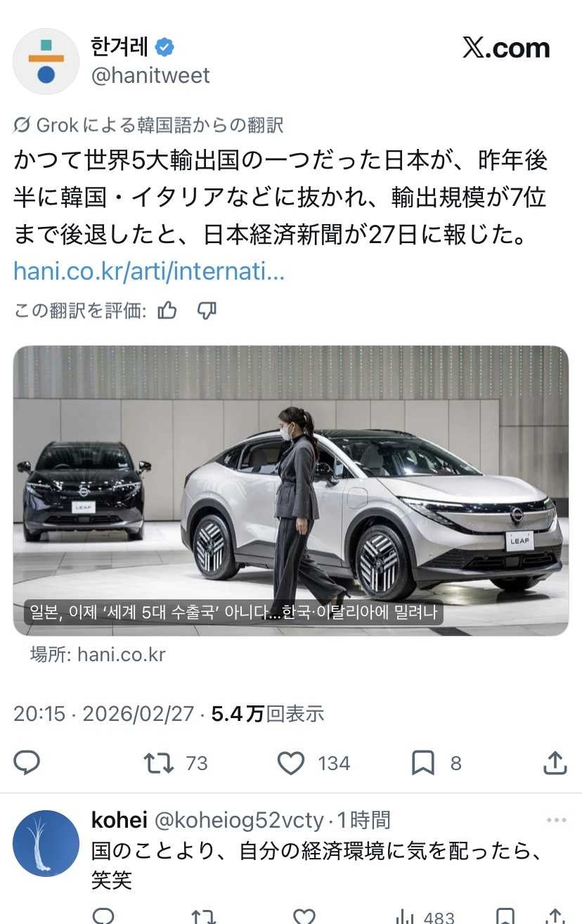Check view stats 483 on kohei's reply
This screenshot has width=582, height=924.
click(425, 917)
